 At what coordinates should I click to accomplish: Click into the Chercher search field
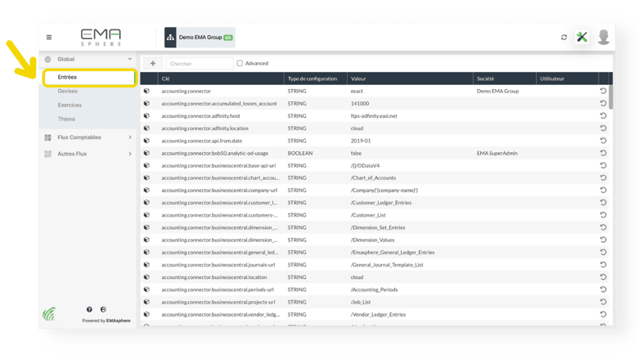point(199,63)
